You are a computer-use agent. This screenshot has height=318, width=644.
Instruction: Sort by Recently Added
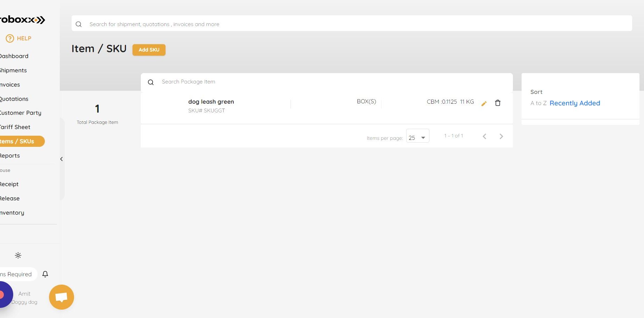point(575,103)
